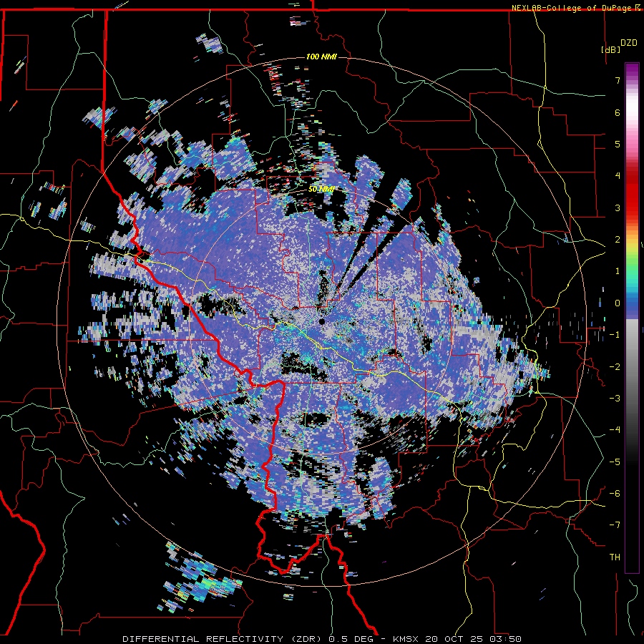Click the -2 value on color scale

pos(615,366)
